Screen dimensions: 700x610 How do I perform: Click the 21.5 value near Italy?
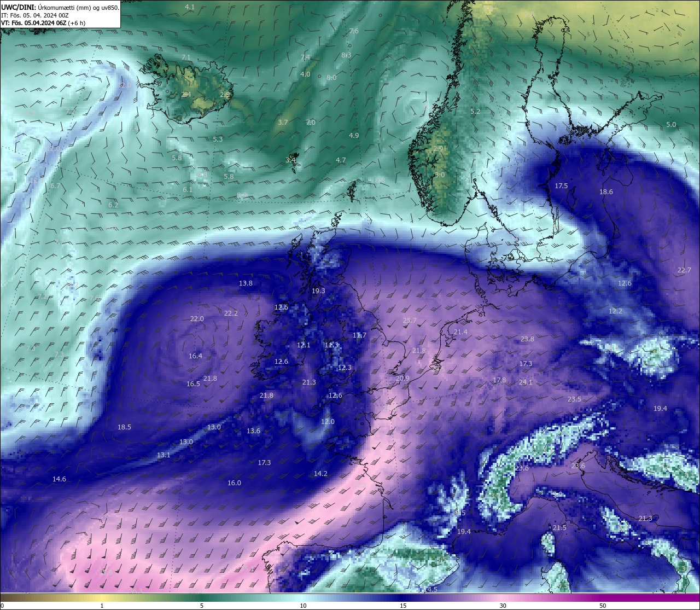click(x=559, y=528)
